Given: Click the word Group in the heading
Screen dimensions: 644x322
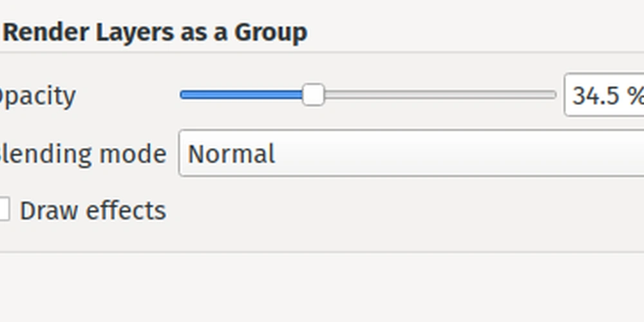Looking at the screenshot, I should click(x=271, y=33).
